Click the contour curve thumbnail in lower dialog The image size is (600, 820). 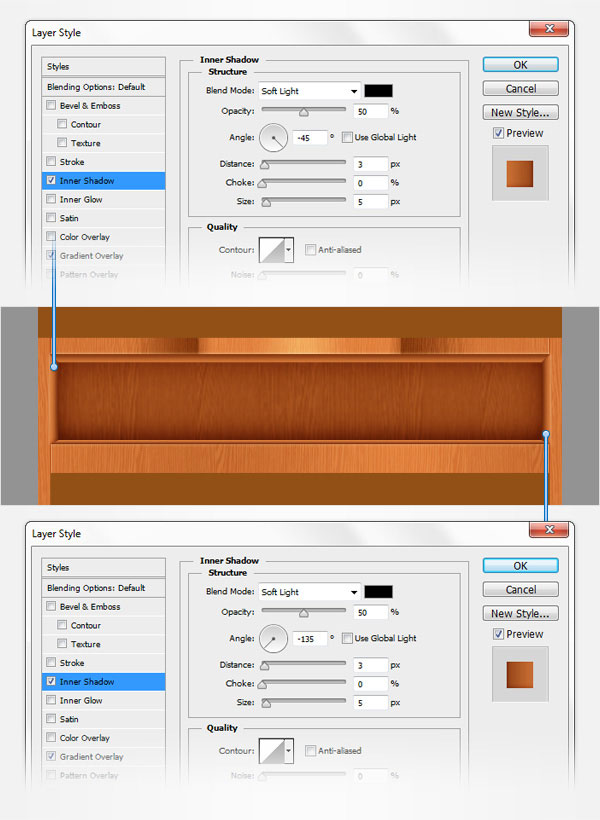coord(272,751)
